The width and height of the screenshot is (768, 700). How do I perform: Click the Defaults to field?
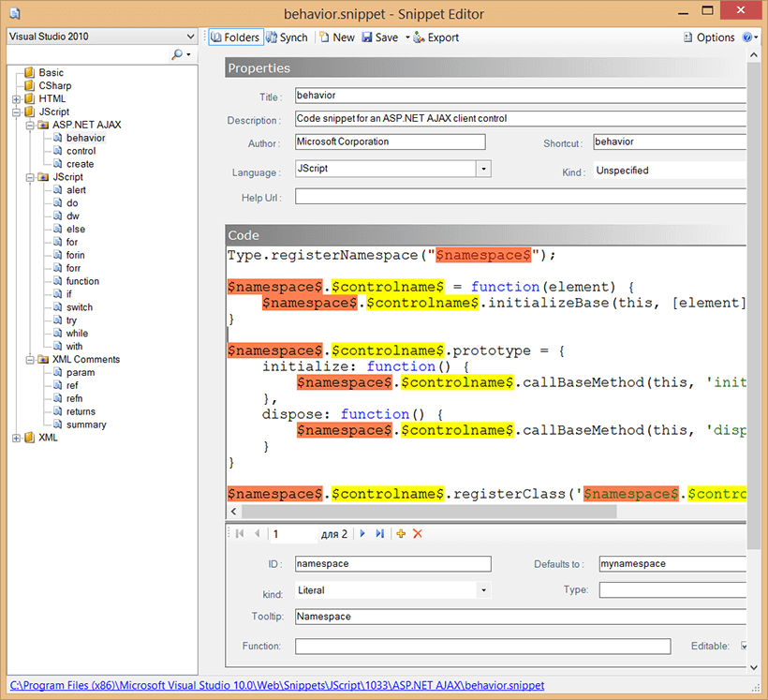672,564
